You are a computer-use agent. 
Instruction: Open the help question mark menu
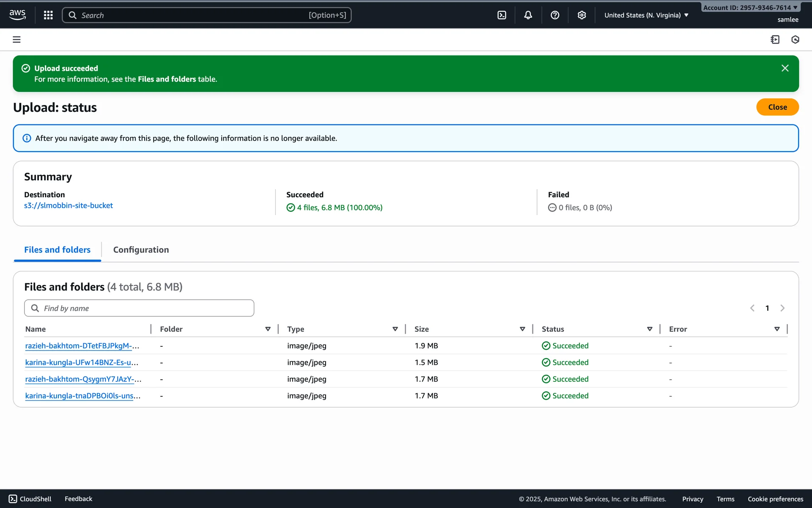point(555,15)
